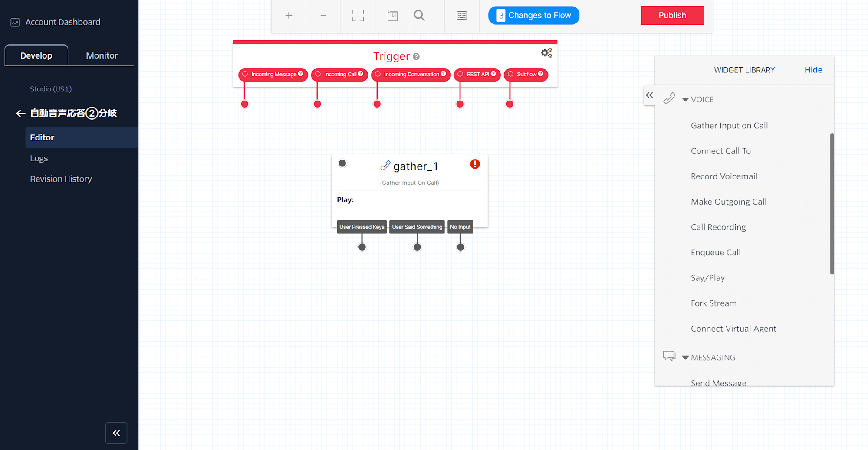
Task: Click the Trigger help question mark
Action: [x=416, y=57]
